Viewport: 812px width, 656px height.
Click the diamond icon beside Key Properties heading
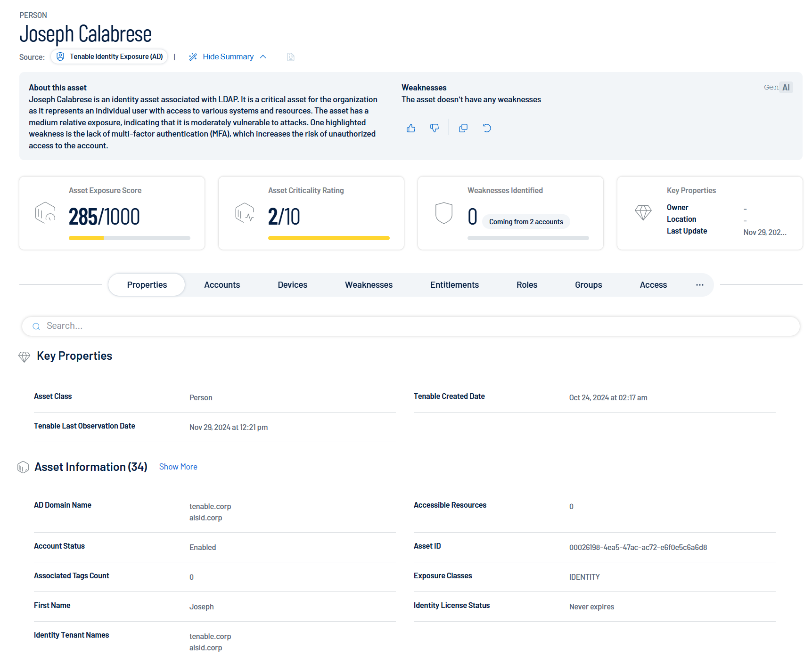point(24,356)
